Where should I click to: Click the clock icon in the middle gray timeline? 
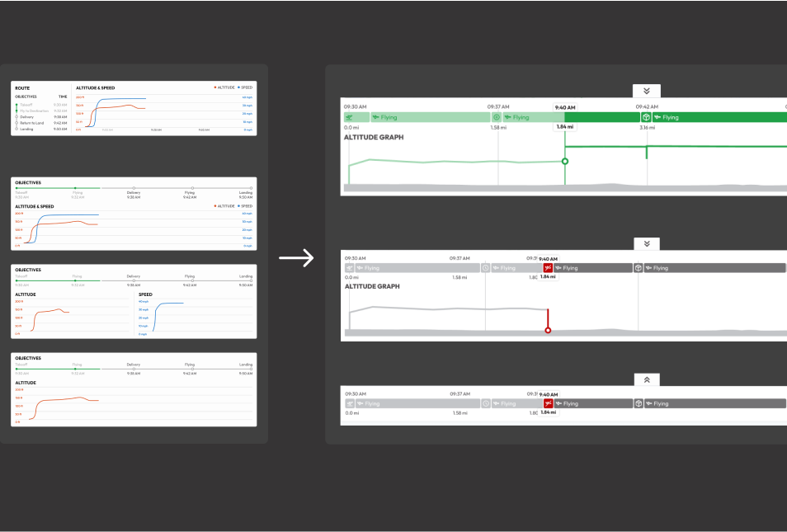pyautogui.click(x=485, y=267)
